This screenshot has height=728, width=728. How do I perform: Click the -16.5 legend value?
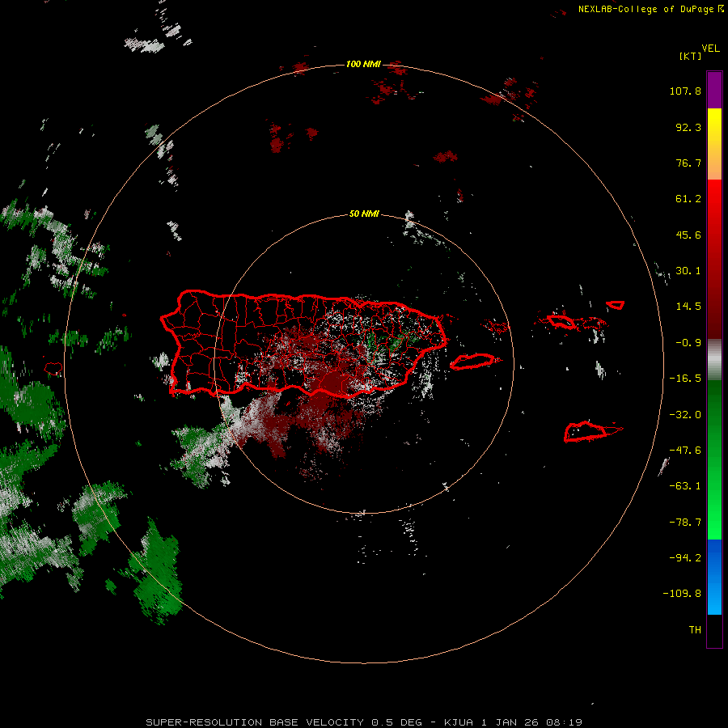[685, 379]
